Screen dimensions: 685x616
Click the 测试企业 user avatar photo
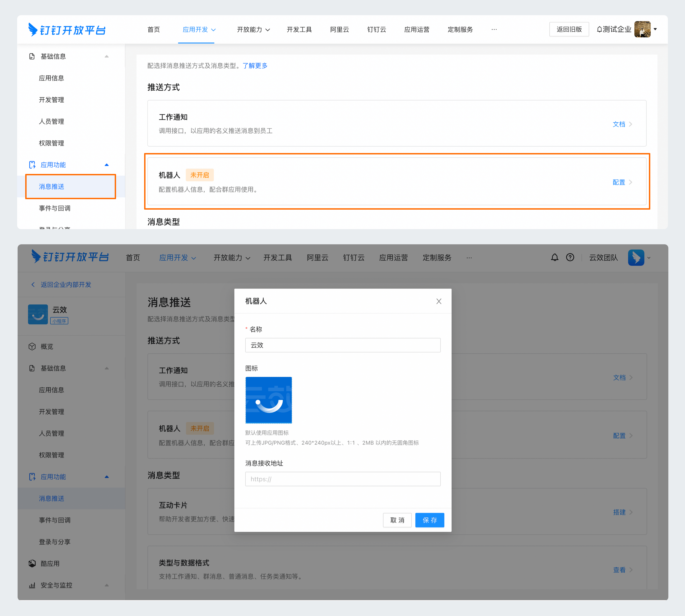click(642, 29)
